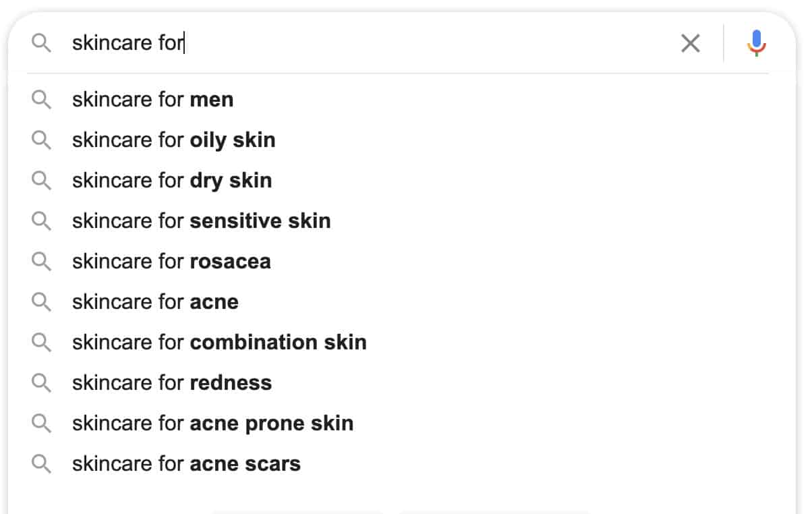This screenshot has height=514, width=812.
Task: Choose 'skincare for combination skin' from suggestions
Action: [219, 342]
